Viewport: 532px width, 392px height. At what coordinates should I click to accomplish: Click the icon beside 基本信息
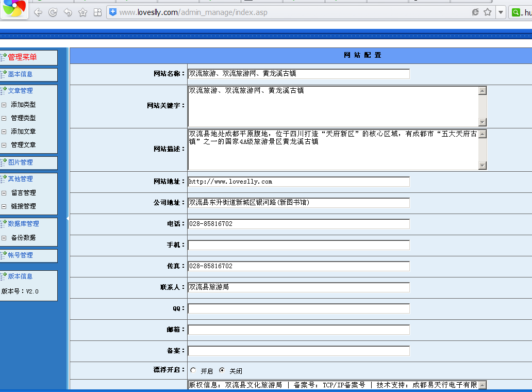tap(4, 74)
